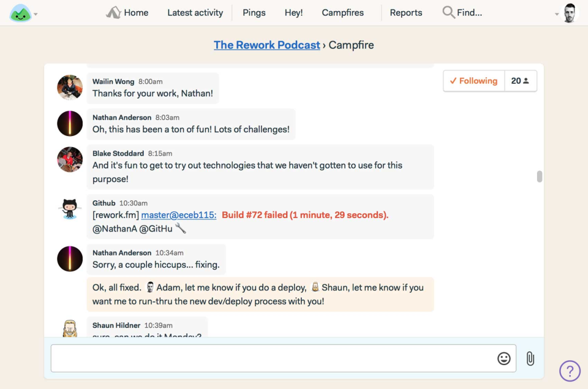Viewport: 588px width, 389px height.
Task: Click the Github octocat avatar icon
Action: [70, 209]
